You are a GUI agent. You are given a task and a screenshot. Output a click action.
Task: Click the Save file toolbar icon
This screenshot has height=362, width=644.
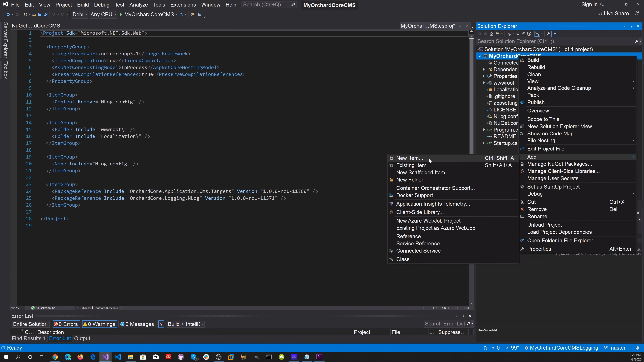point(40,15)
